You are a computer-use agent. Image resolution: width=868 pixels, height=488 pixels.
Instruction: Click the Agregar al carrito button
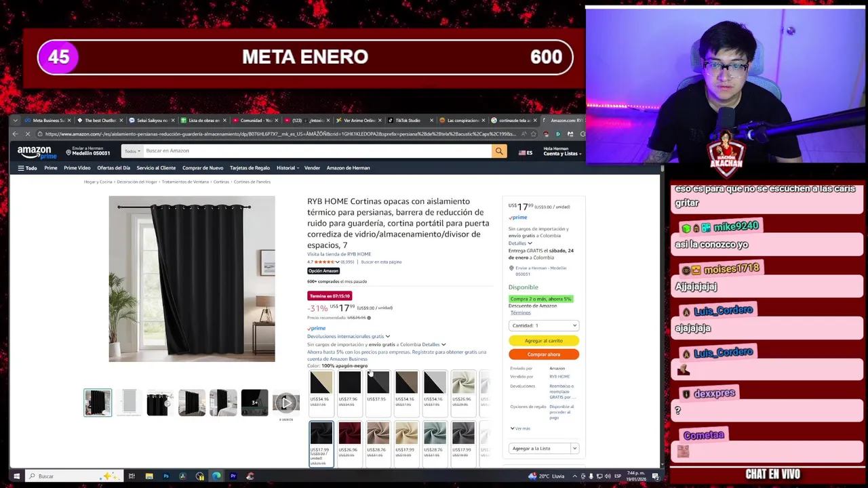coord(544,341)
